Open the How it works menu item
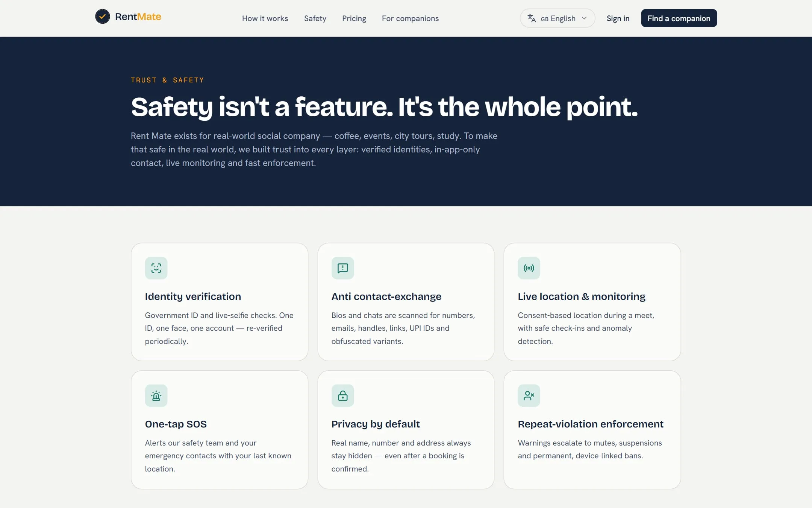 [265, 18]
